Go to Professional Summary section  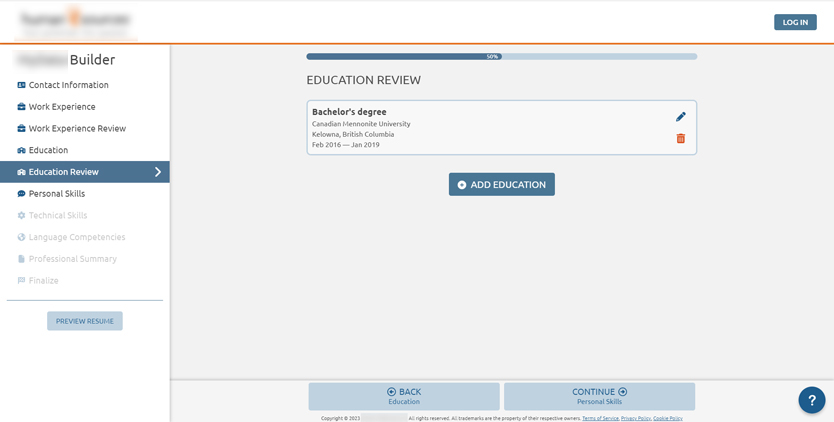point(72,259)
